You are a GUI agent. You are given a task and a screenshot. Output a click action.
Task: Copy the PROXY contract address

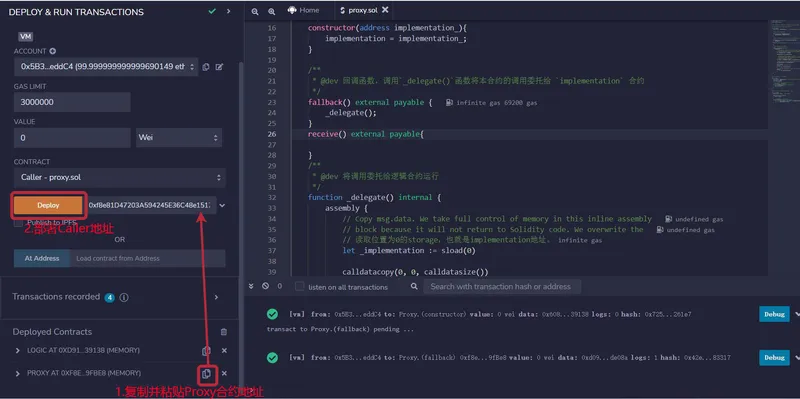(x=206, y=373)
